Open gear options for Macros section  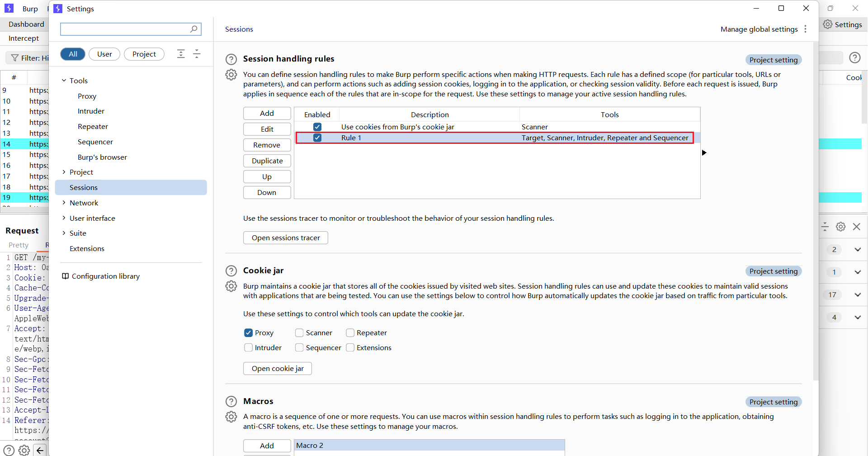pyautogui.click(x=231, y=417)
